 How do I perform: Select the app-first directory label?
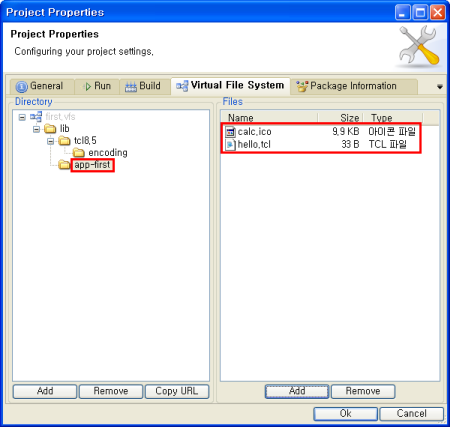[x=92, y=165]
